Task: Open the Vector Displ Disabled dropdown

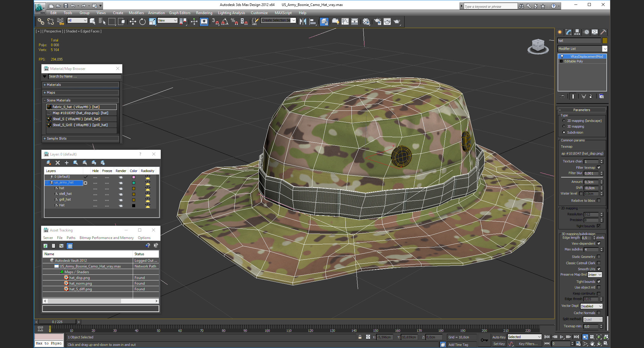Action: point(591,306)
